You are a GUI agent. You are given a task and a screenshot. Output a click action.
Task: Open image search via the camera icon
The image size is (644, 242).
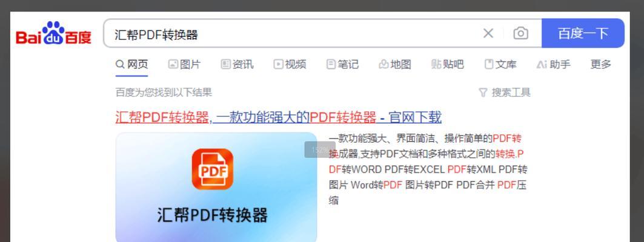click(521, 33)
